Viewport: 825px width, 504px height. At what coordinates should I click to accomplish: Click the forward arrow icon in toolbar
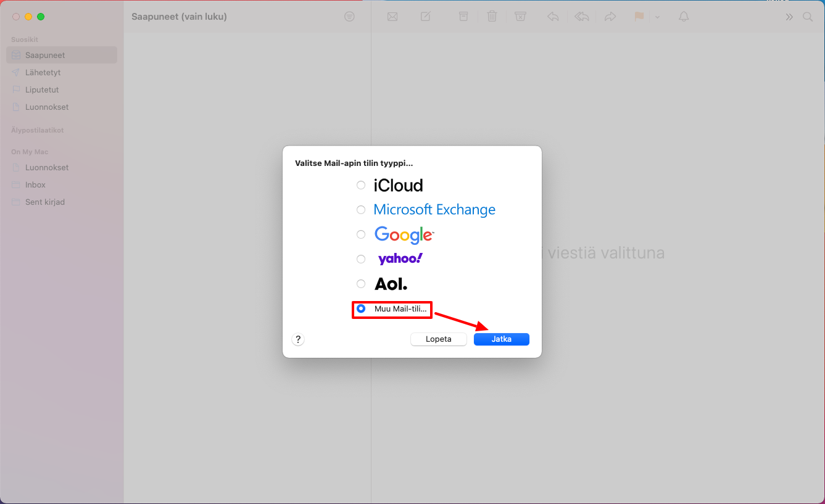[610, 17]
